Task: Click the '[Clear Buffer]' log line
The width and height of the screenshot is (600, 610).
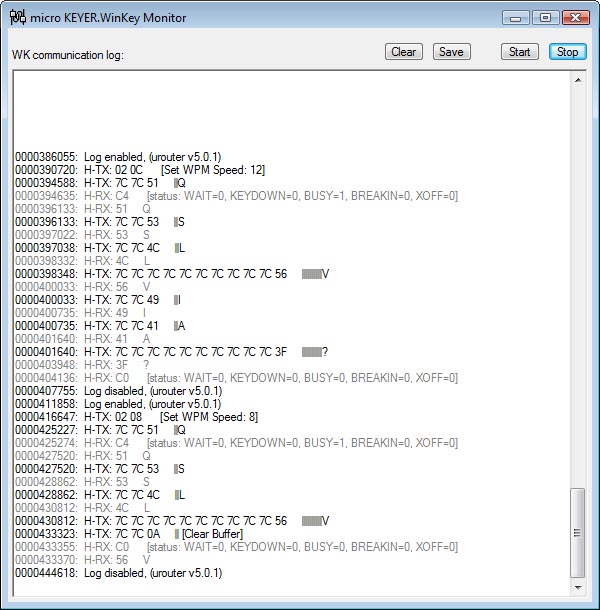Action: click(x=129, y=534)
